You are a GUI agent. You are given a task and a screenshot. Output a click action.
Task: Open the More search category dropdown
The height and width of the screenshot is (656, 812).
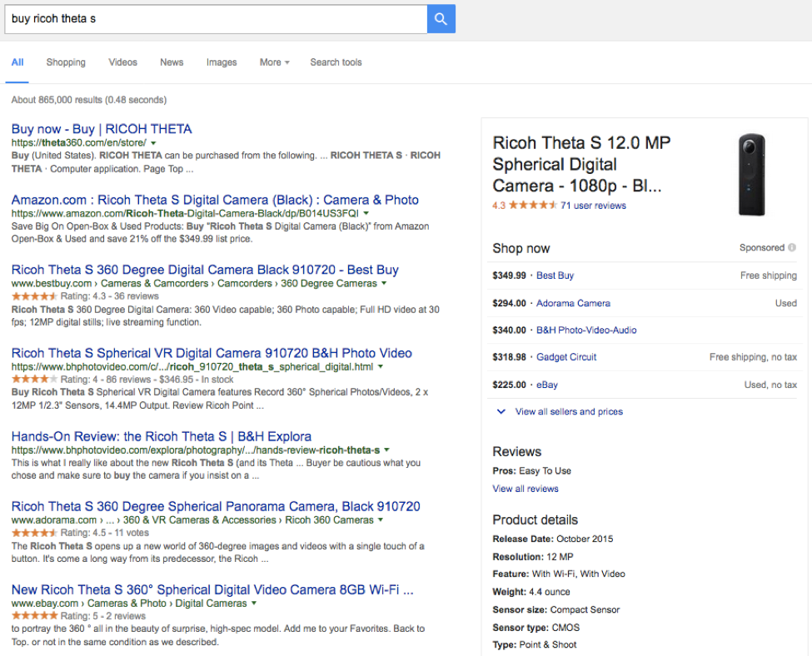(274, 62)
